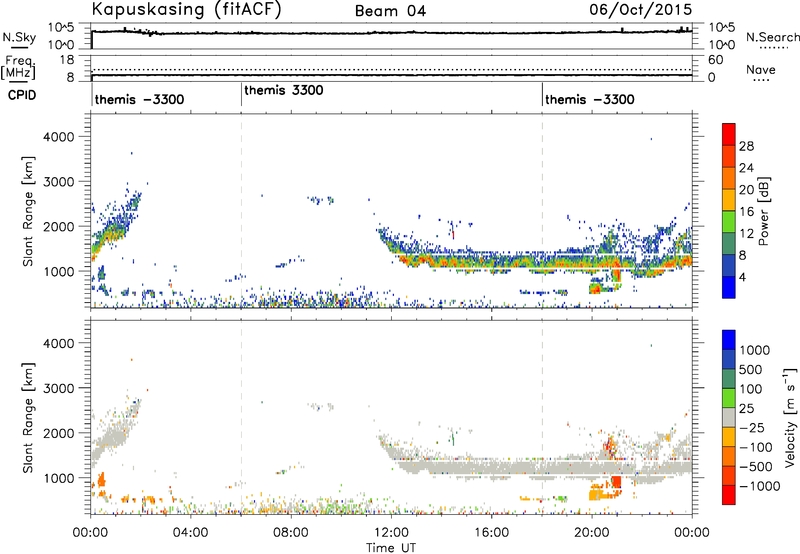Click the Kapuskasing (fitACF) plot title
Image resolution: width=800 pixels, height=554 pixels.
pyautogui.click(x=186, y=9)
